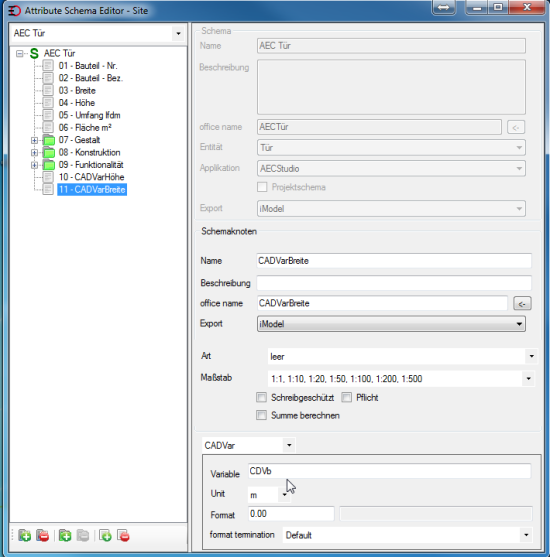Select tree item 02 - Bauteil - Bez.
Screen dimensions: 550x557
pyautogui.click(x=91, y=78)
